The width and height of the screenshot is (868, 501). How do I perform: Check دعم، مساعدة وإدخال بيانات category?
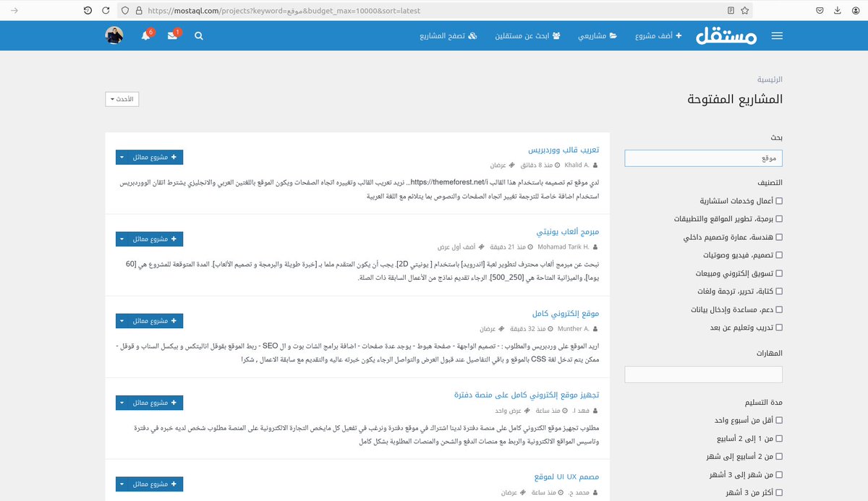[778, 309]
